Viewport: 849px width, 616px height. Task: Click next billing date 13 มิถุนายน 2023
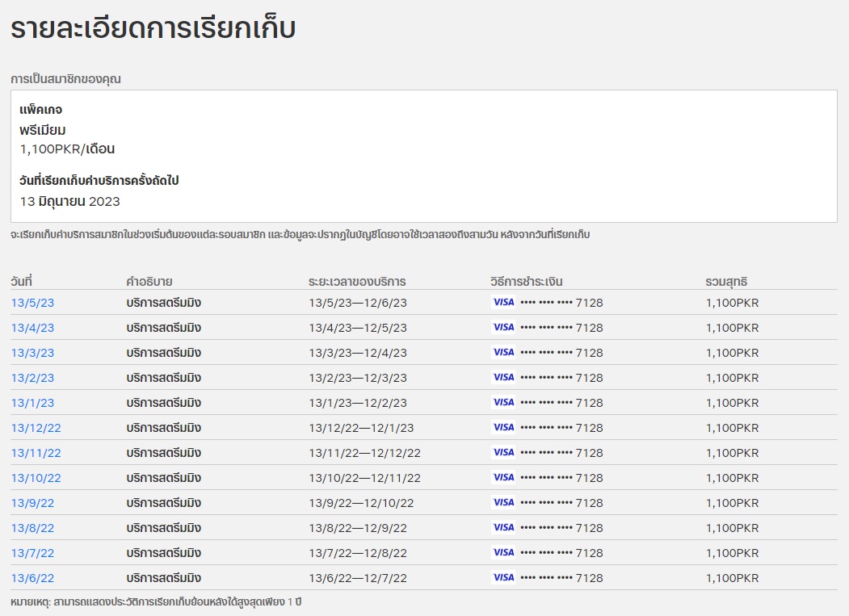point(69,201)
